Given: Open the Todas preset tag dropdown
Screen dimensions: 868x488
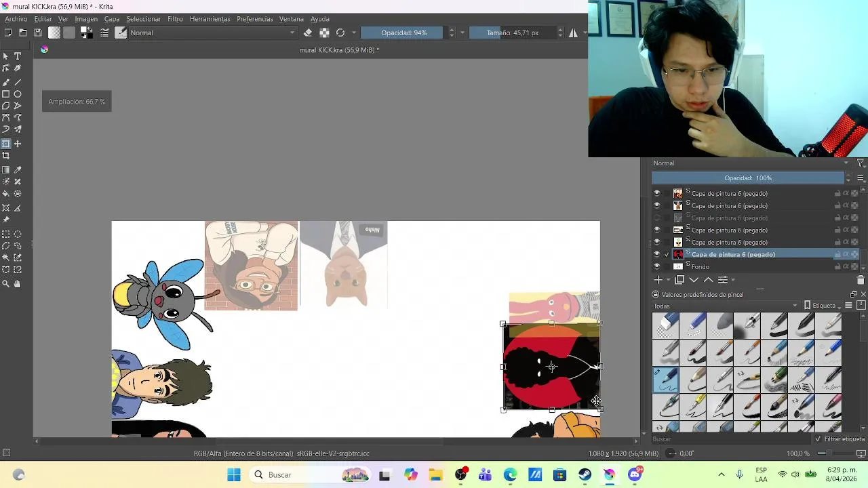Looking at the screenshot, I should pos(725,306).
